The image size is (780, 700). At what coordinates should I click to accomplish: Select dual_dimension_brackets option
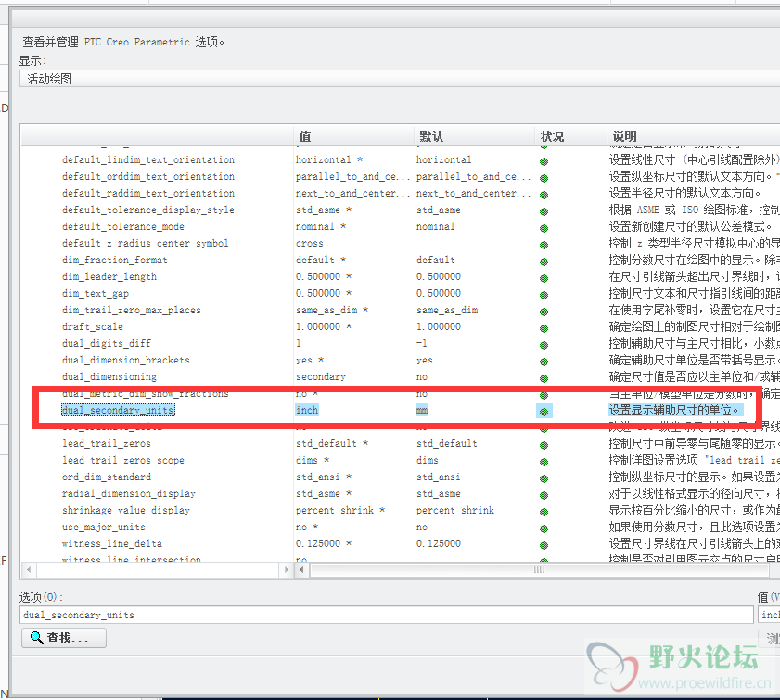click(126, 360)
